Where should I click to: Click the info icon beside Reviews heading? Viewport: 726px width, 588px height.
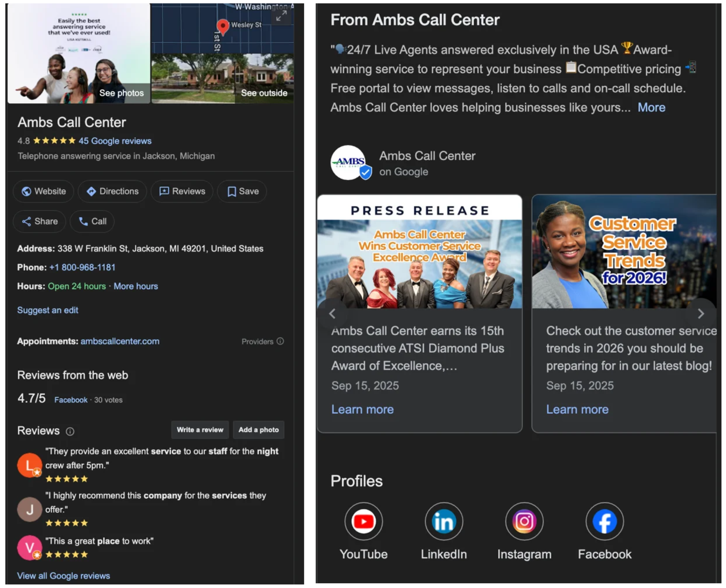coord(70,431)
